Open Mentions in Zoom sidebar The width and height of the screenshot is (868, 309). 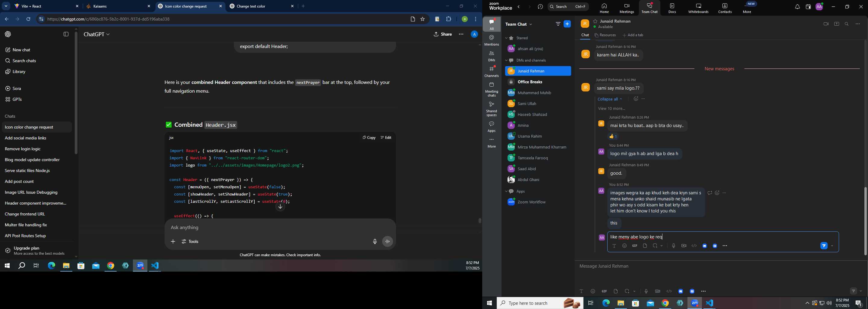[492, 40]
